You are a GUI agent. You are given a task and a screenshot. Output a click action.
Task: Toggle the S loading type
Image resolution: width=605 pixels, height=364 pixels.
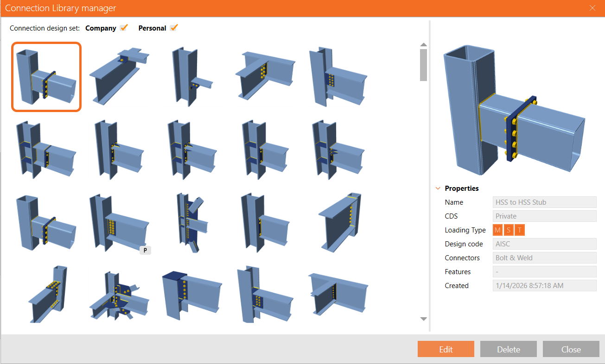(x=509, y=230)
